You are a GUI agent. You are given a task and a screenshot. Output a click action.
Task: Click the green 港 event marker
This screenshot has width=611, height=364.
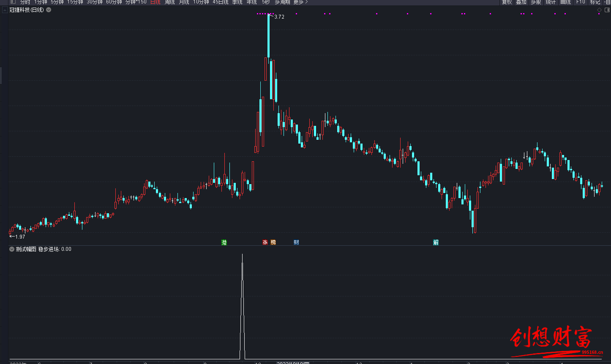[224, 242]
